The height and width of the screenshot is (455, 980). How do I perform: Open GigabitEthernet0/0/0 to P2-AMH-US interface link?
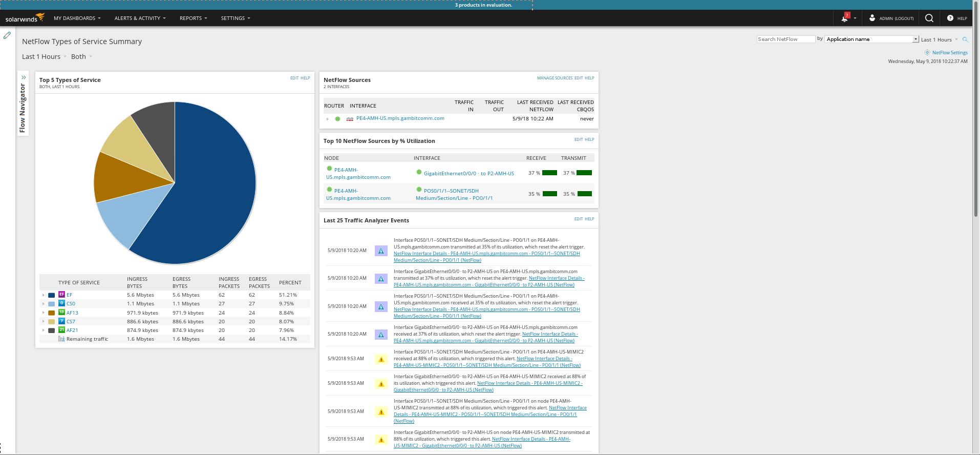[469, 174]
